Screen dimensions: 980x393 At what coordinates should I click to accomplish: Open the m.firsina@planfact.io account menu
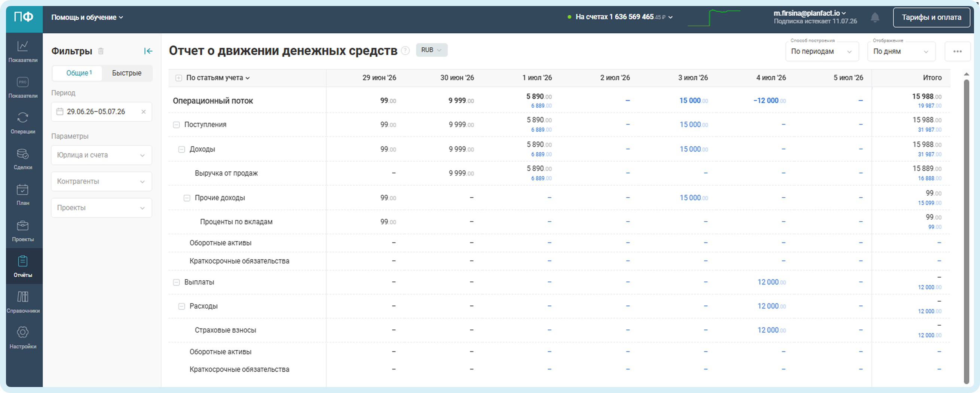(x=809, y=13)
